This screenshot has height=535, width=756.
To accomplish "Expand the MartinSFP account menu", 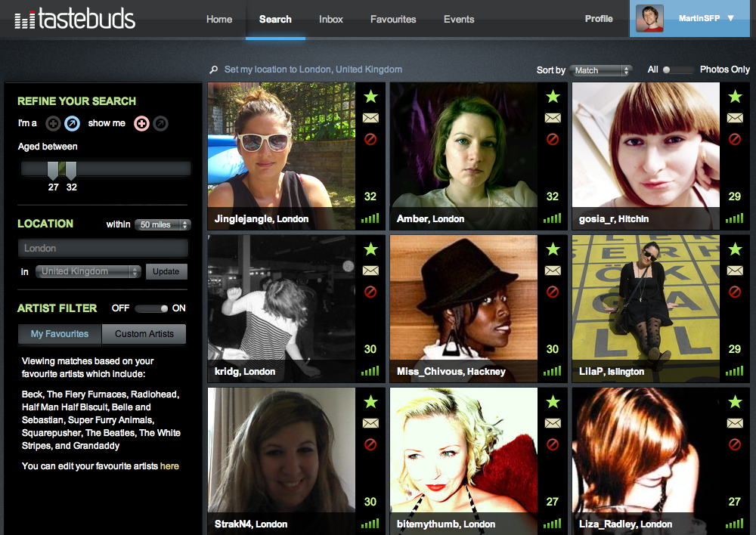I will coord(689,18).
